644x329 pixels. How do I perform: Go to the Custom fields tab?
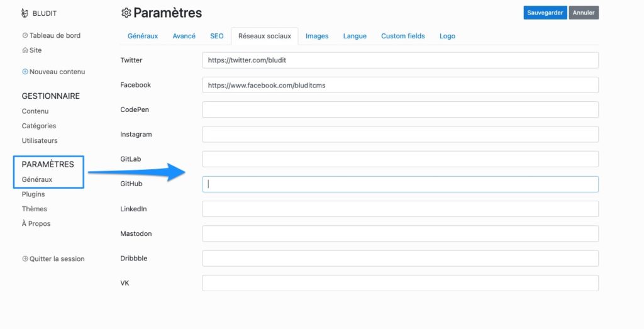point(403,36)
